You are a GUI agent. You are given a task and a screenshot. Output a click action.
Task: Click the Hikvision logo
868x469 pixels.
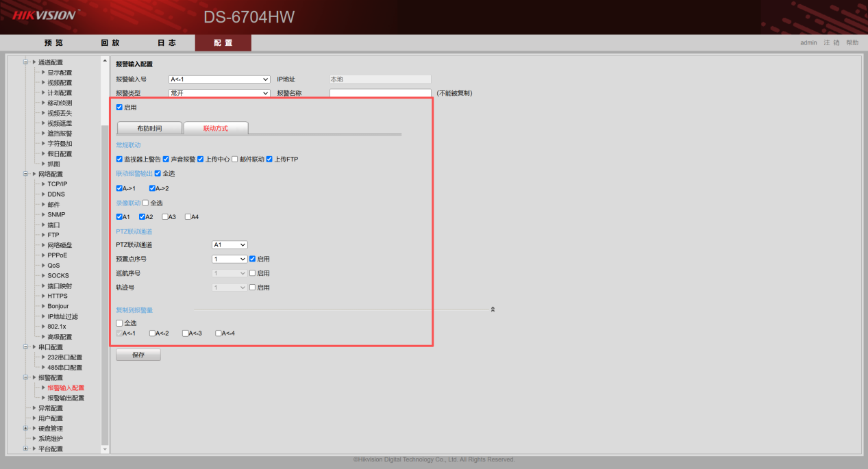point(45,14)
